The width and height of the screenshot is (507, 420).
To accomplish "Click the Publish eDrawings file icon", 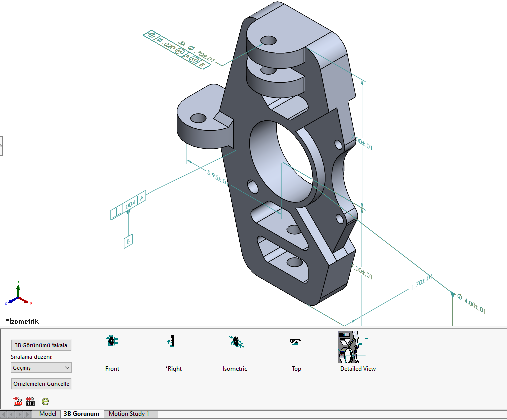I will tap(44, 401).
